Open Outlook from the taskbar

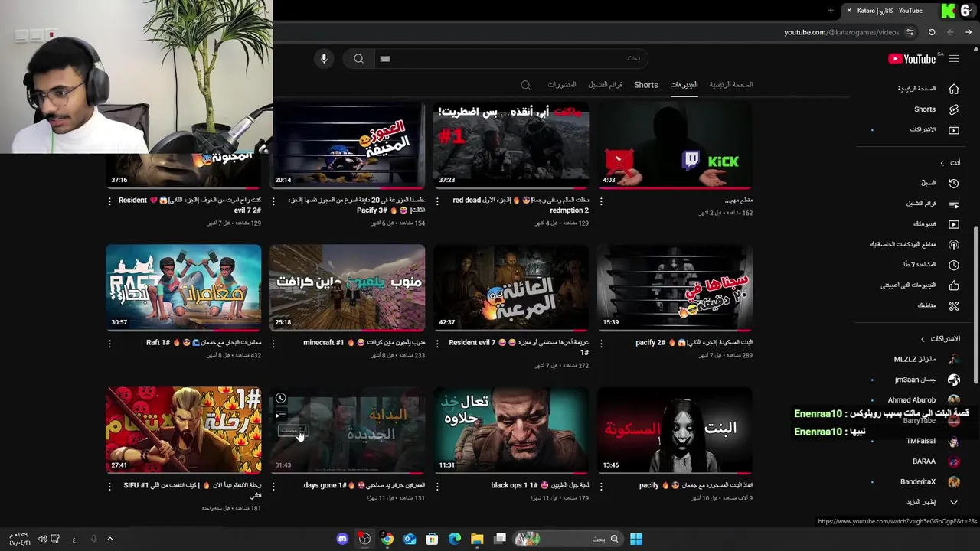[x=410, y=539]
